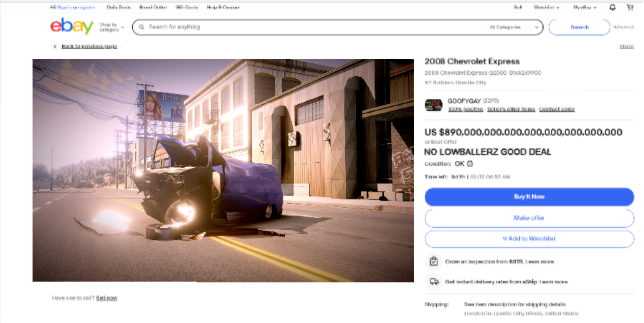The image size is (644, 323).
Task: Click the Located in Granite City text
Action: click(521, 313)
